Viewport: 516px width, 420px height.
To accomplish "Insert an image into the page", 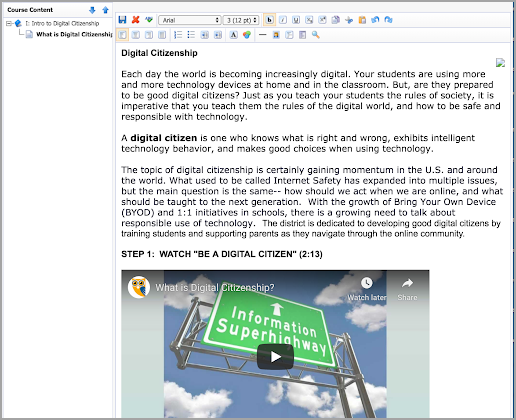I will (276, 35).
